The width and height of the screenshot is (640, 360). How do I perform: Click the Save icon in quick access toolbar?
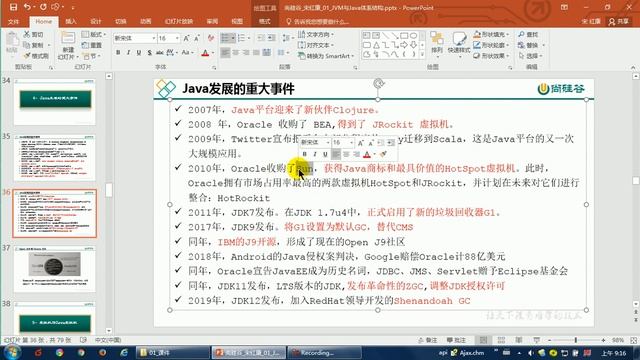click(13, 7)
